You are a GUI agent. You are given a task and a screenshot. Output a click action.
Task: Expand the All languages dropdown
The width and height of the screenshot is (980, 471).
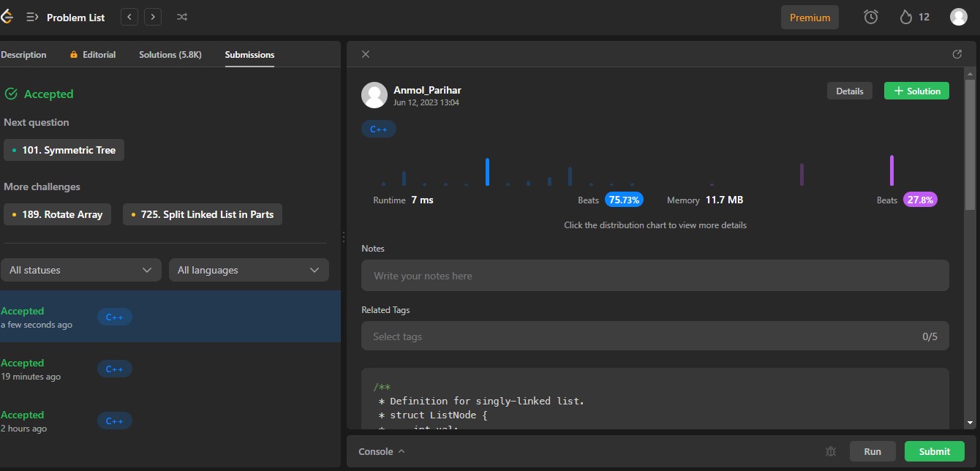coord(249,270)
